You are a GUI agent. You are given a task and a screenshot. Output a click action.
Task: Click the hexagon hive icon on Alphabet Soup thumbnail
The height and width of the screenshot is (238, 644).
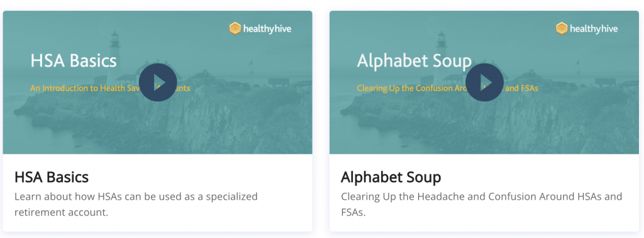(562, 29)
